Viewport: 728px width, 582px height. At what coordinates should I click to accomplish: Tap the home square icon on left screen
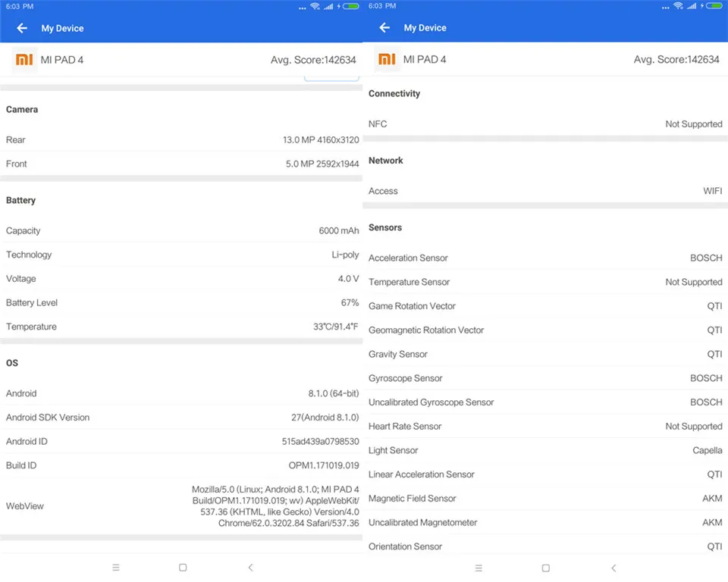[183, 567]
